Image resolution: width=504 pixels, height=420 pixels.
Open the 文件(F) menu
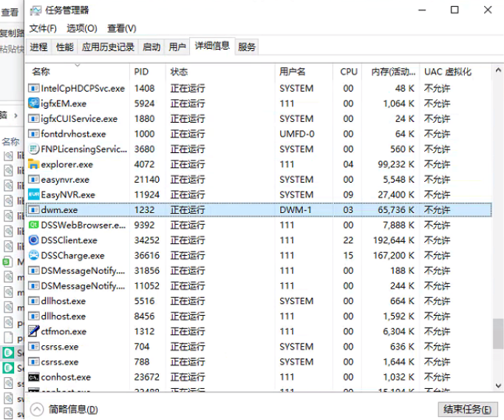tap(43, 28)
